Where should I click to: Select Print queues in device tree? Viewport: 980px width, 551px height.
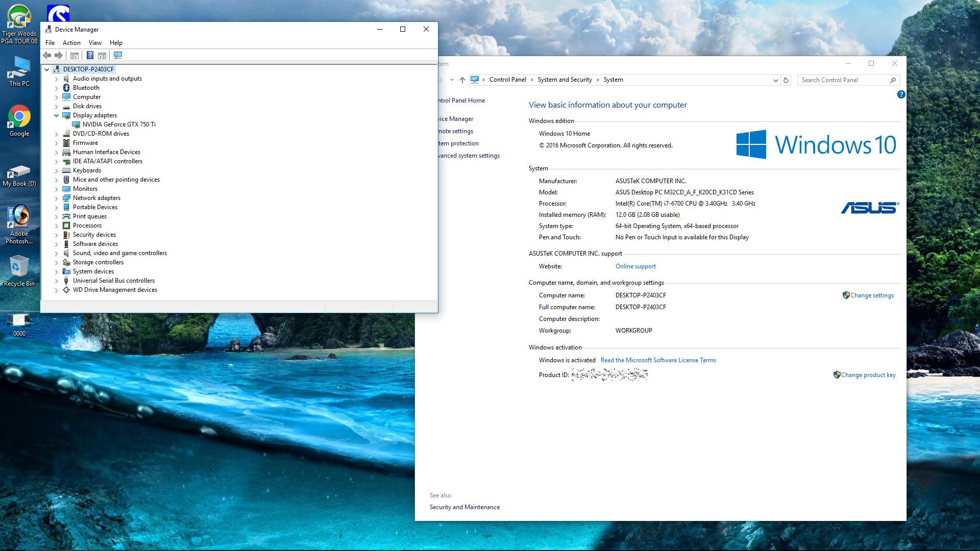89,216
